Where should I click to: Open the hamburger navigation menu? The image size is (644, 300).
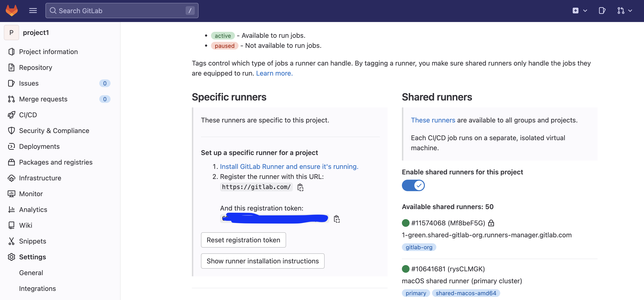pos(33,11)
